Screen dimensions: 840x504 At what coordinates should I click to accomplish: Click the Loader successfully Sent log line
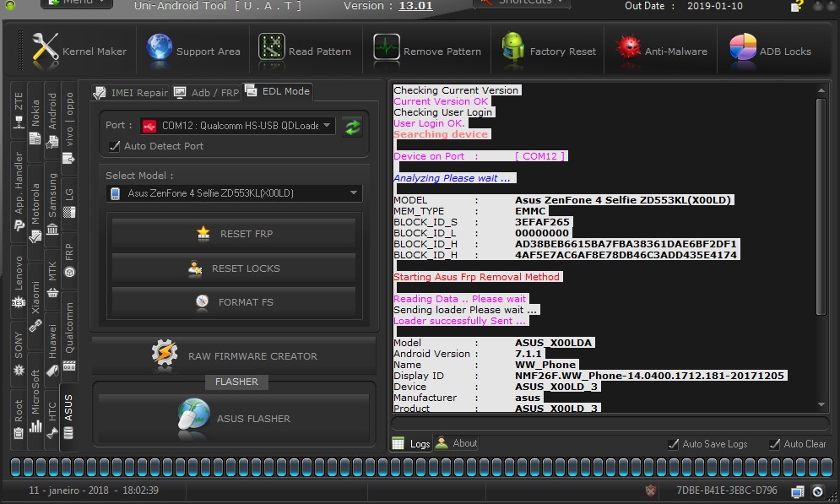(459, 321)
